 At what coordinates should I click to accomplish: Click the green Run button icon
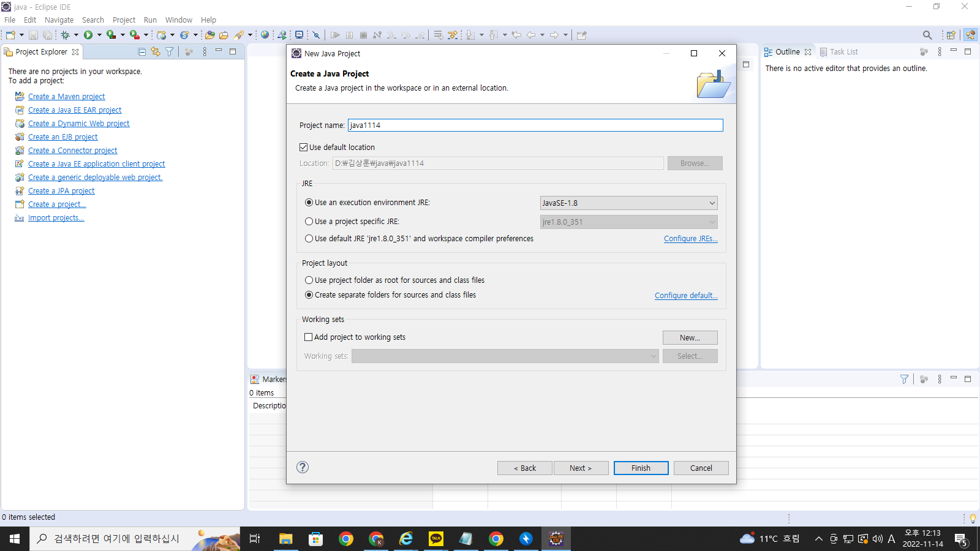click(x=88, y=35)
